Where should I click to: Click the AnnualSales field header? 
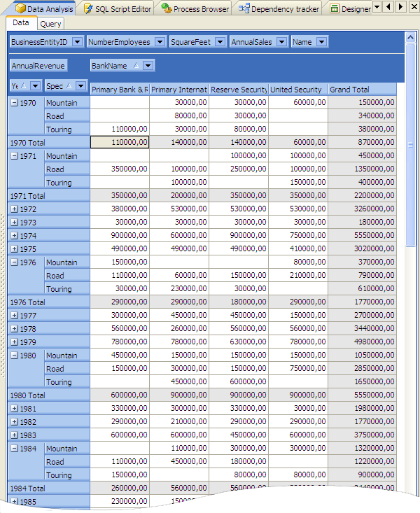click(x=259, y=42)
